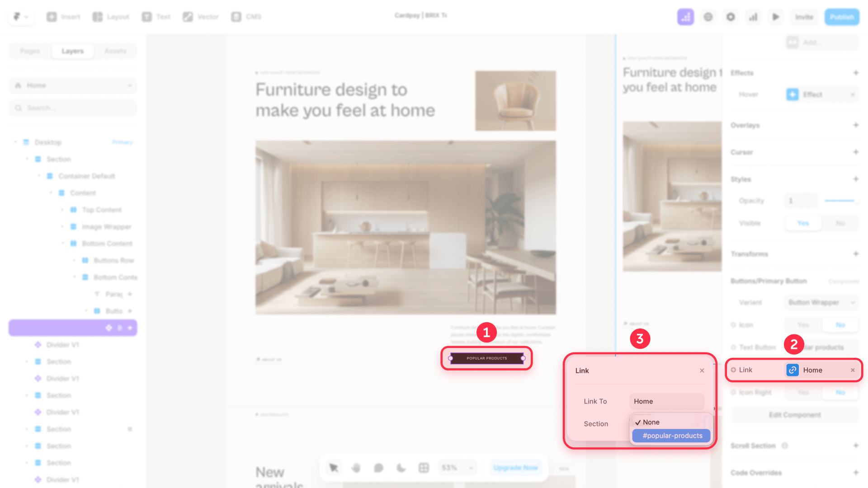Click the Publish button
This screenshot has width=868, height=488.
[842, 17]
